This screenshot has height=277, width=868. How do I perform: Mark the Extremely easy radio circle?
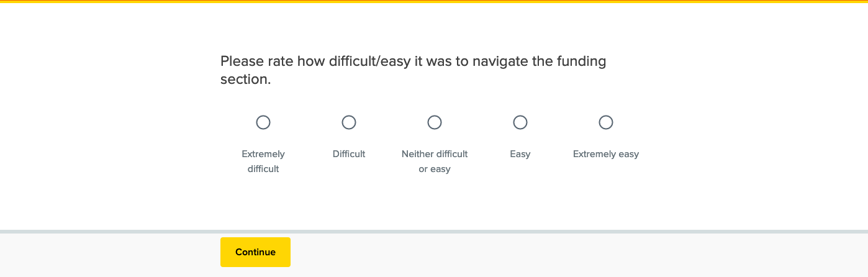pos(606,122)
